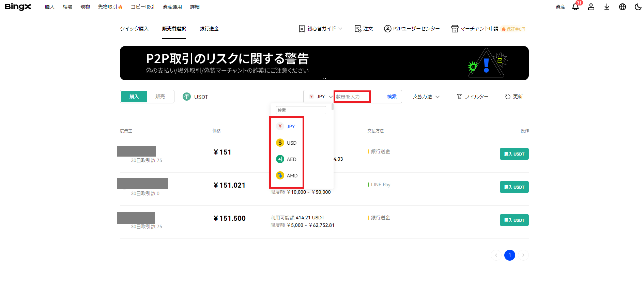This screenshot has height=291, width=644.
Task: Open the user profile icon
Action: (x=591, y=7)
